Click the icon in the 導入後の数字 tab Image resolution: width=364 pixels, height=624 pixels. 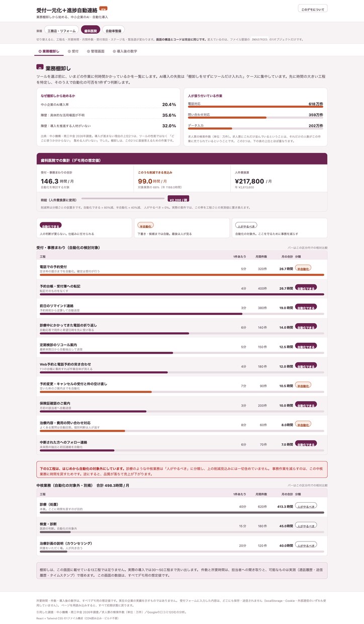[x=114, y=51]
